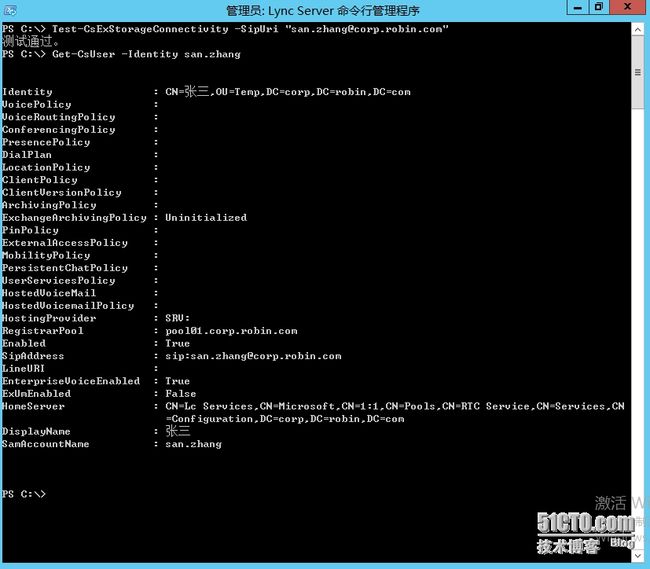Click the scrollbar up arrow
The height and width of the screenshot is (569, 650).
tap(638, 29)
